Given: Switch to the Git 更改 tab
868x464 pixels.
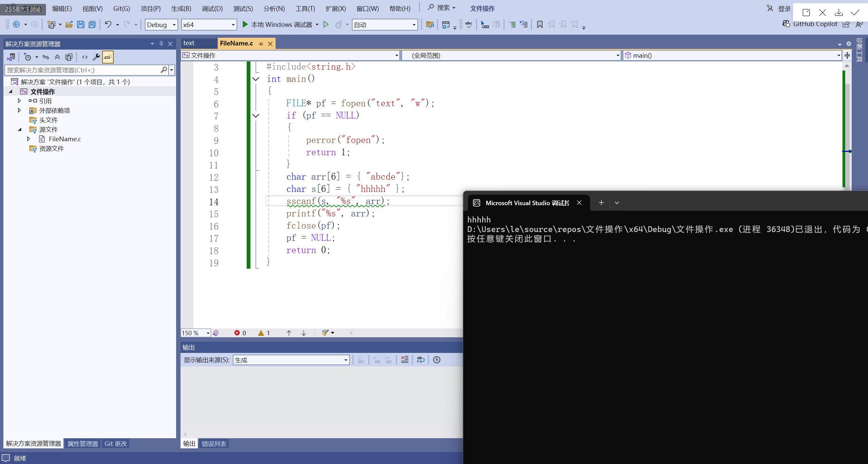Looking at the screenshot, I should click(x=115, y=444).
